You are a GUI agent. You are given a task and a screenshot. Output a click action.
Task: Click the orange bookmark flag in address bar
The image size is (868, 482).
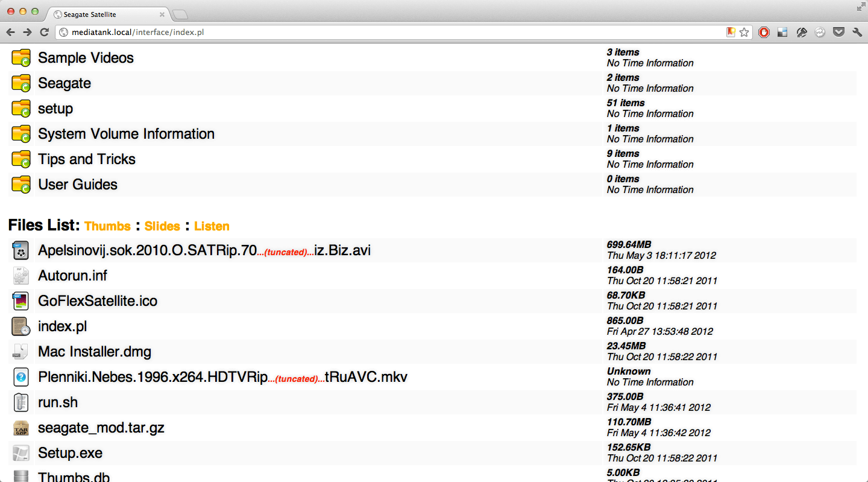tap(731, 33)
